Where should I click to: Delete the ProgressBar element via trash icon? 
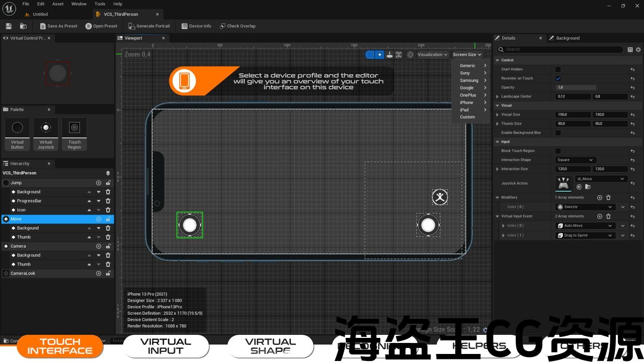108,201
